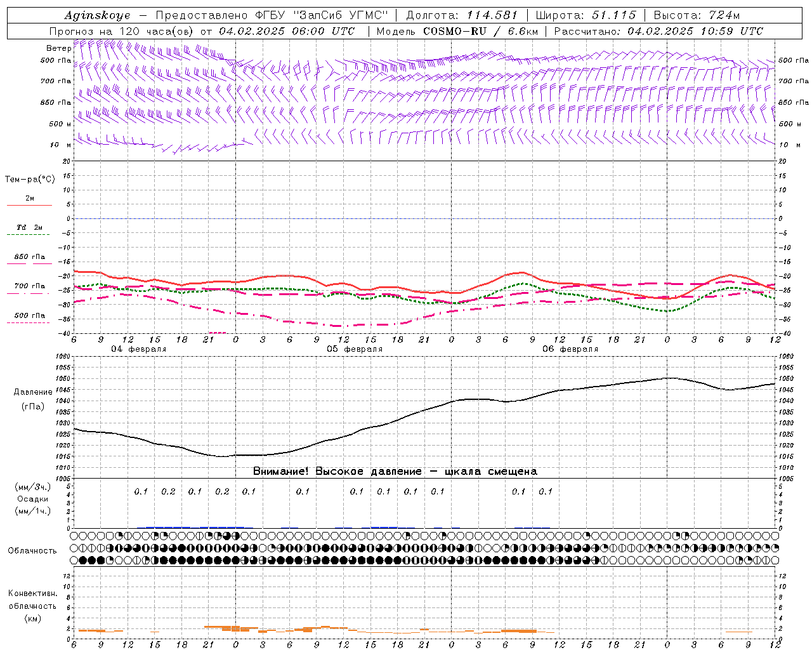Select the date label 06 февраля

tap(570, 349)
